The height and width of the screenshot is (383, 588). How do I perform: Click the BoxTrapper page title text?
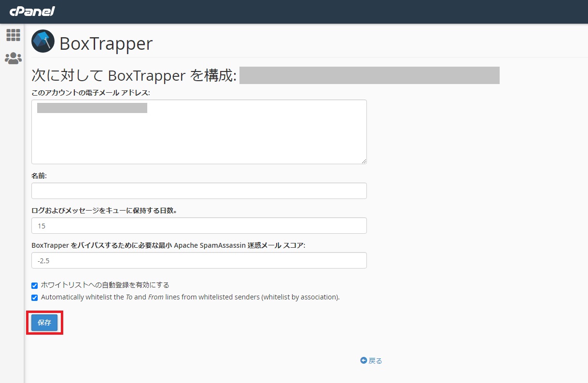pyautogui.click(x=106, y=43)
